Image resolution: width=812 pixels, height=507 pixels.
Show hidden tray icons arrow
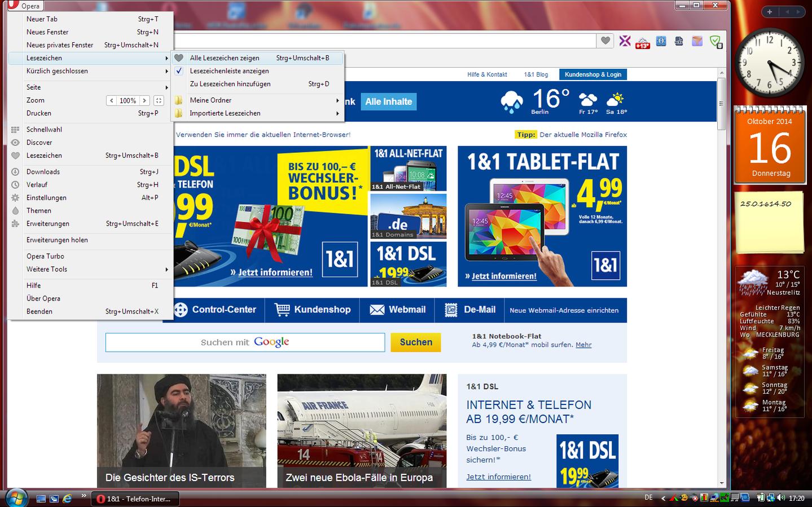663,498
